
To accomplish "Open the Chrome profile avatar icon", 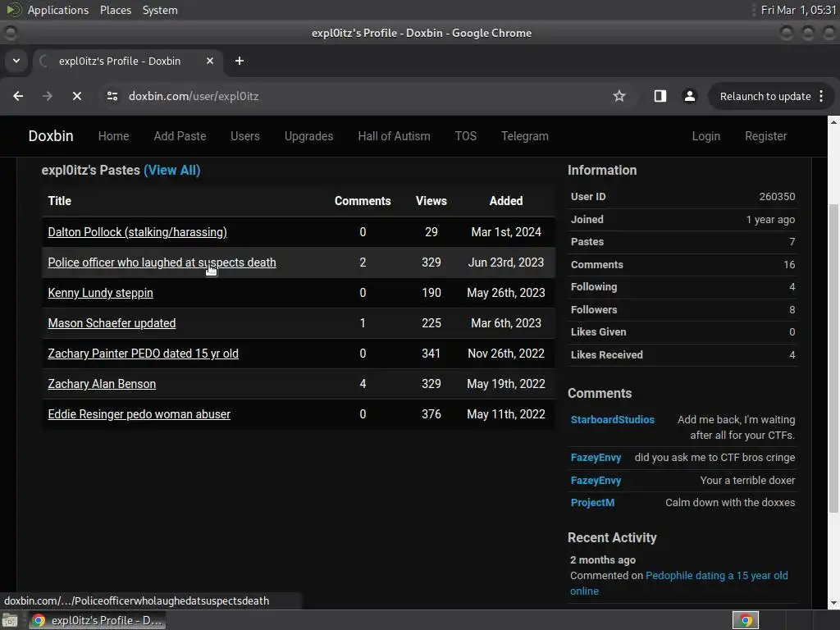I will [689, 97].
